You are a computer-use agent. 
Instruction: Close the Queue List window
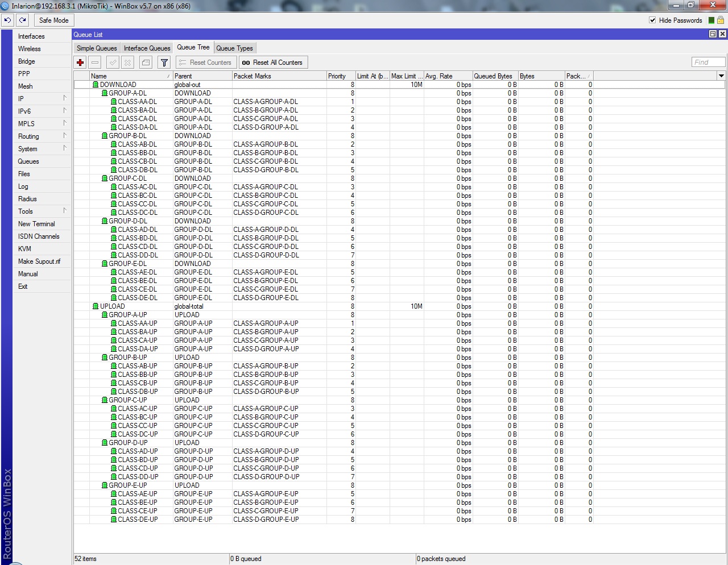coord(722,34)
